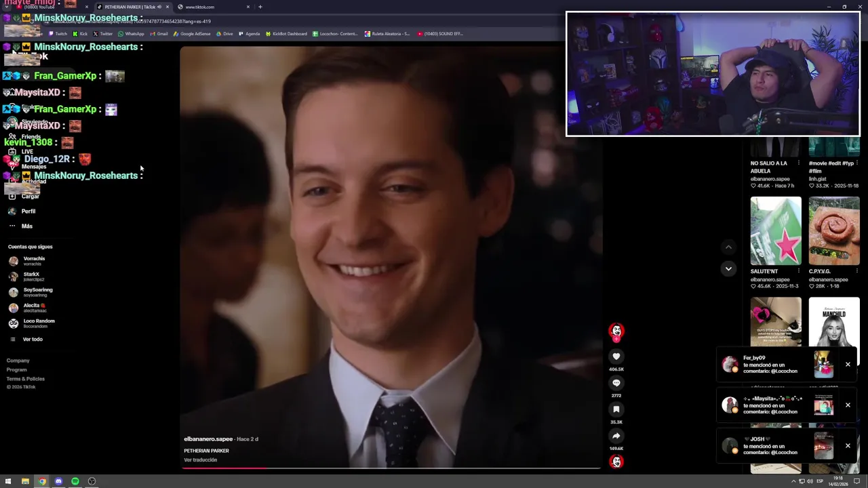The width and height of the screenshot is (868, 488).
Task: Open the spinning sound disc icon
Action: (x=616, y=462)
